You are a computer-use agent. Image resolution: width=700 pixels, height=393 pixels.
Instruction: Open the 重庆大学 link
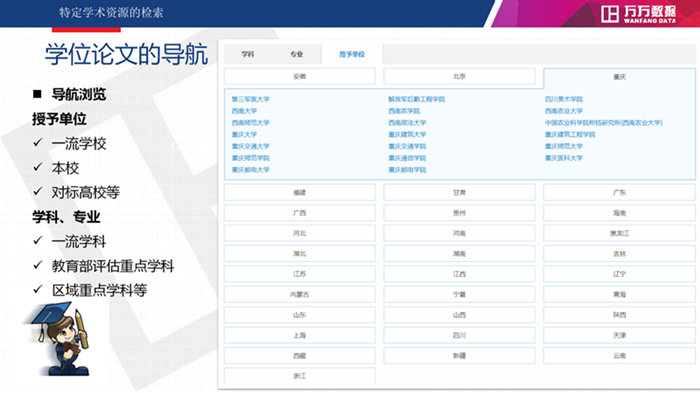pos(244,134)
